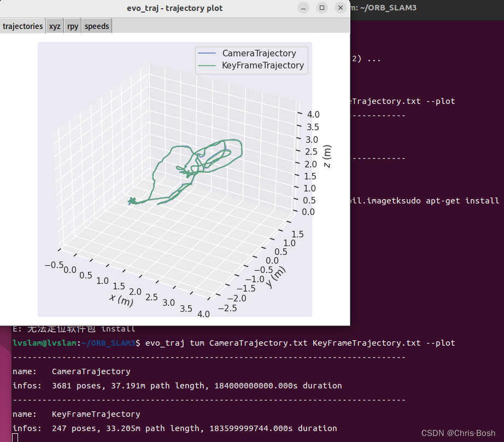Image resolution: width=504 pixels, height=442 pixels.
Task: Click the y (m) axis label
Action: [276, 277]
